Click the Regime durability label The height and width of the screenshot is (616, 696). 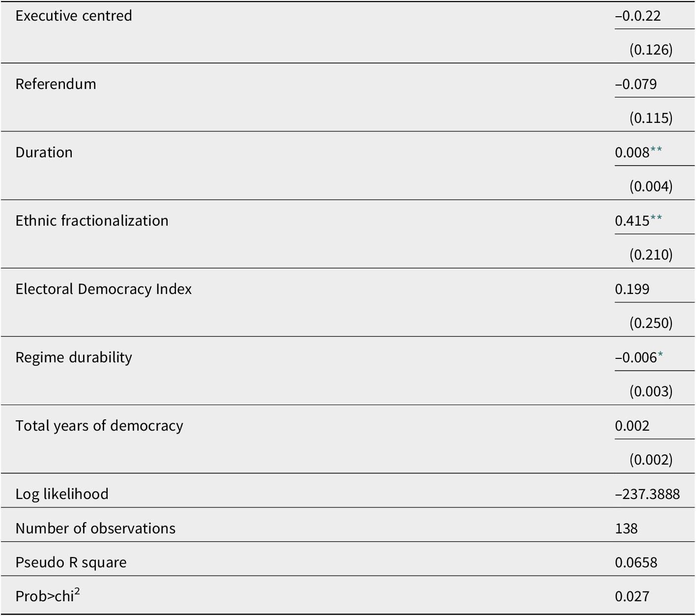click(74, 357)
